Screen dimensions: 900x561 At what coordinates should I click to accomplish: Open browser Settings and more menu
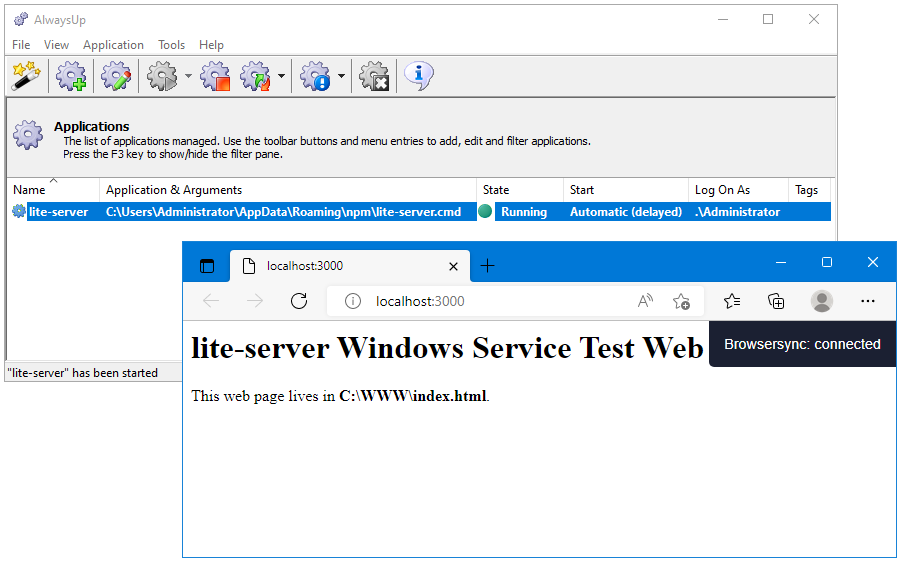868,301
